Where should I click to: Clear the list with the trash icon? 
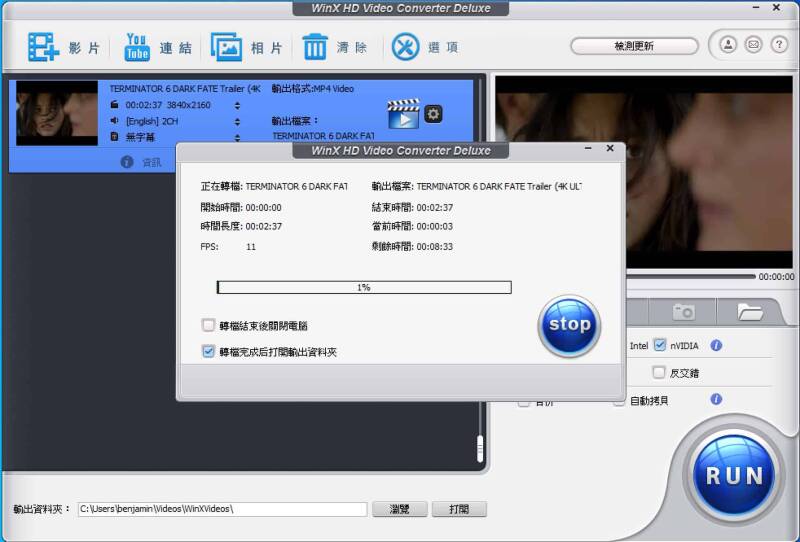(315, 47)
